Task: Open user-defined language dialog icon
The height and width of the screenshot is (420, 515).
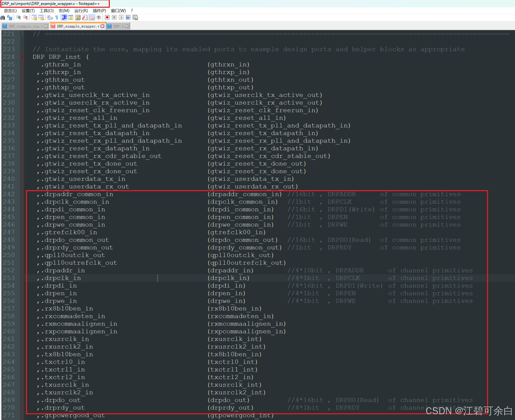Action: (71, 17)
